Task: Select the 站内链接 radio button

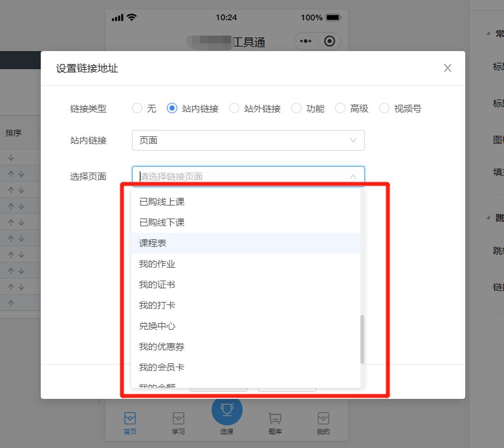Action: point(172,108)
